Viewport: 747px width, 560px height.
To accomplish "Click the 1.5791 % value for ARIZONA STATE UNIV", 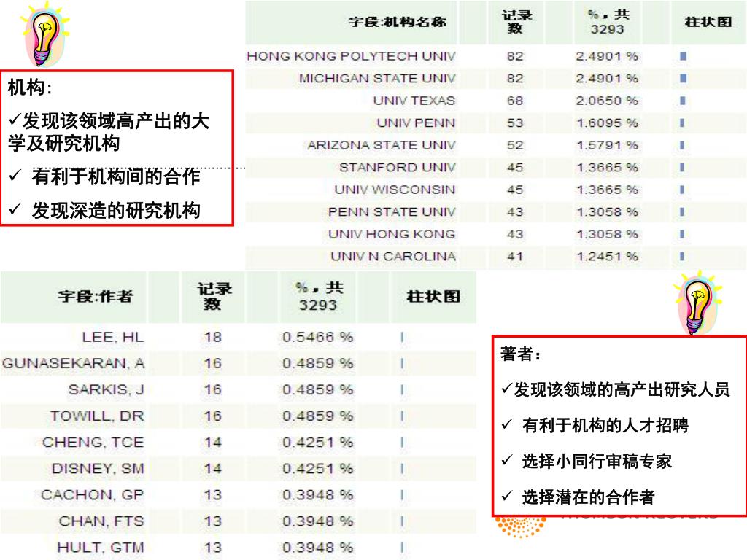I will 607,145.
